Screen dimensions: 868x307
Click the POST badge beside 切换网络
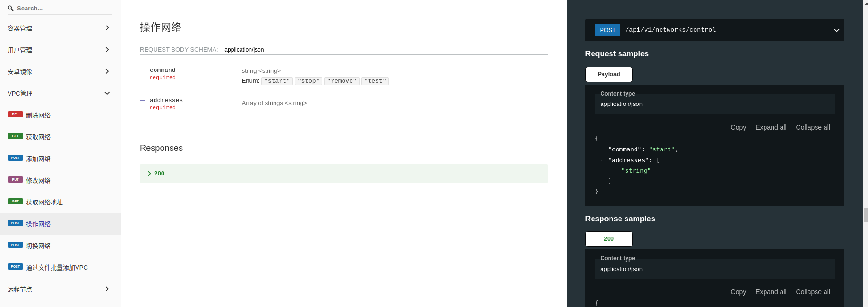click(x=15, y=245)
